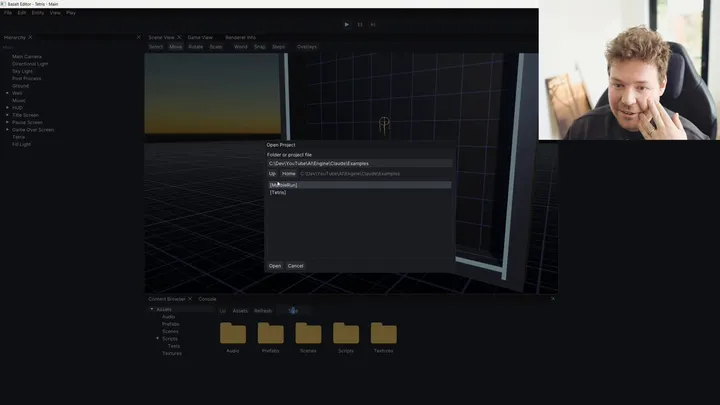The image size is (720, 405).
Task: Select Main Camera in the Hierarchy
Action: [x=27, y=56]
